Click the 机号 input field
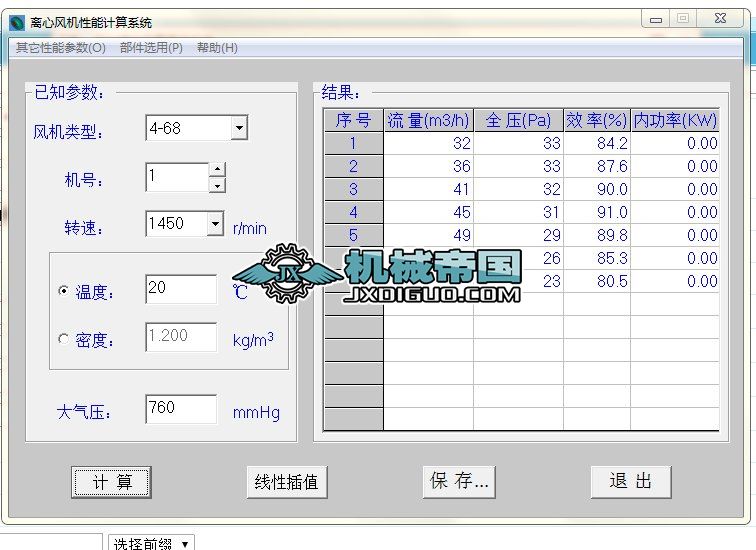756x550 pixels. [177, 177]
